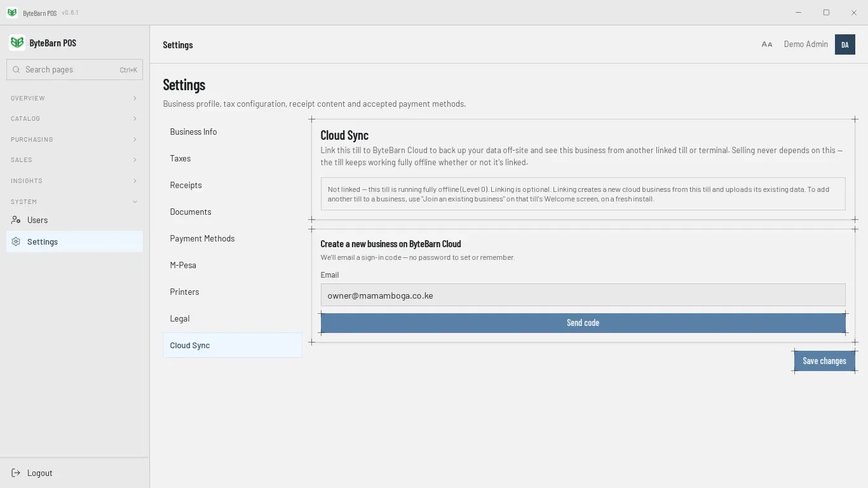Open the Users page
Screen dimensions: 868x488
click(x=74, y=220)
